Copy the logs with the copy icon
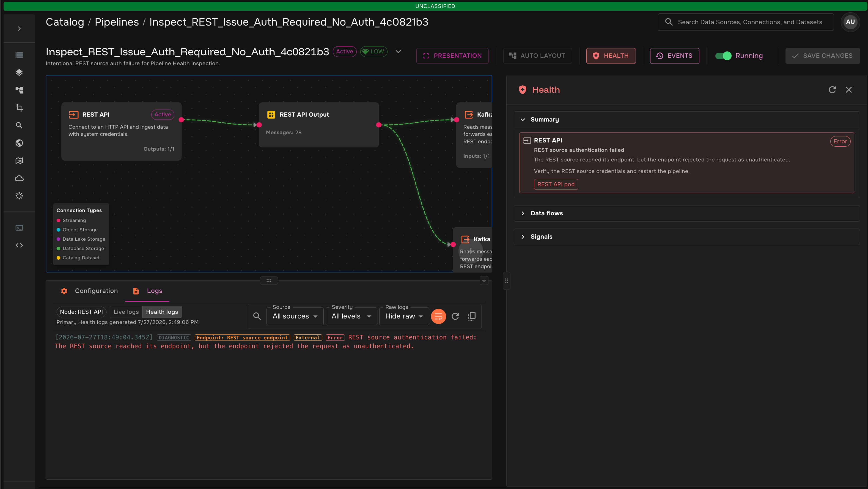 [472, 317]
